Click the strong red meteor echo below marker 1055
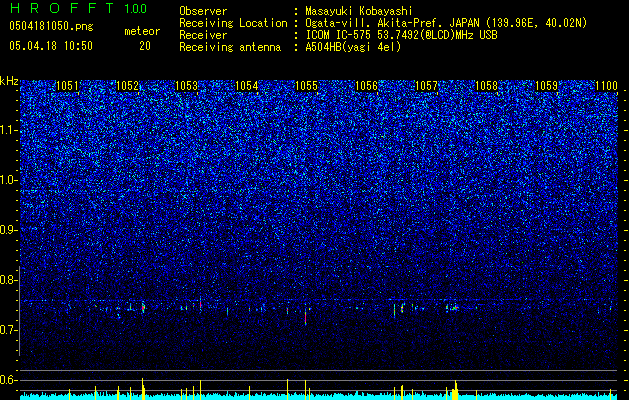629x400 pixels. (x=305, y=318)
